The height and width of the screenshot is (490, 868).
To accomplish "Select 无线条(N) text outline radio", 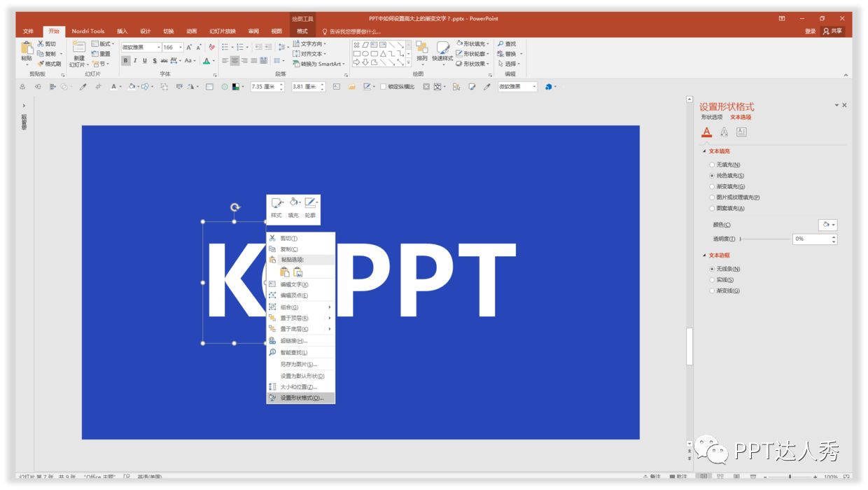I will click(x=712, y=269).
